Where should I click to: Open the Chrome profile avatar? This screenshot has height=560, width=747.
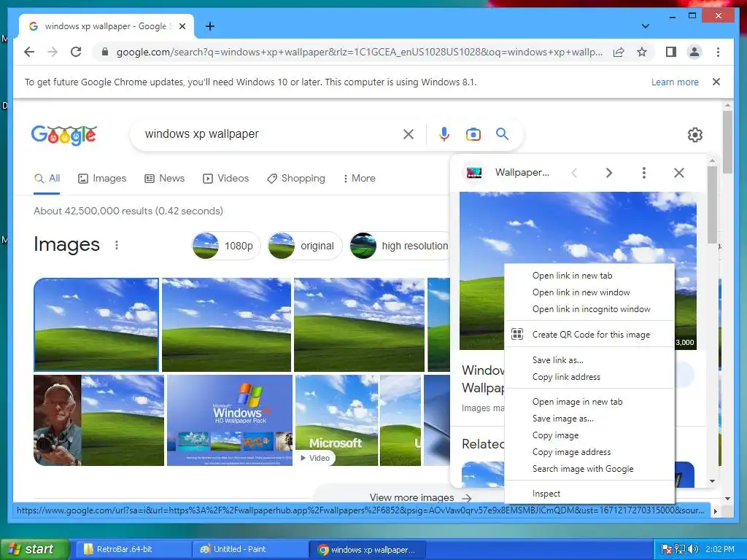pyautogui.click(x=694, y=52)
